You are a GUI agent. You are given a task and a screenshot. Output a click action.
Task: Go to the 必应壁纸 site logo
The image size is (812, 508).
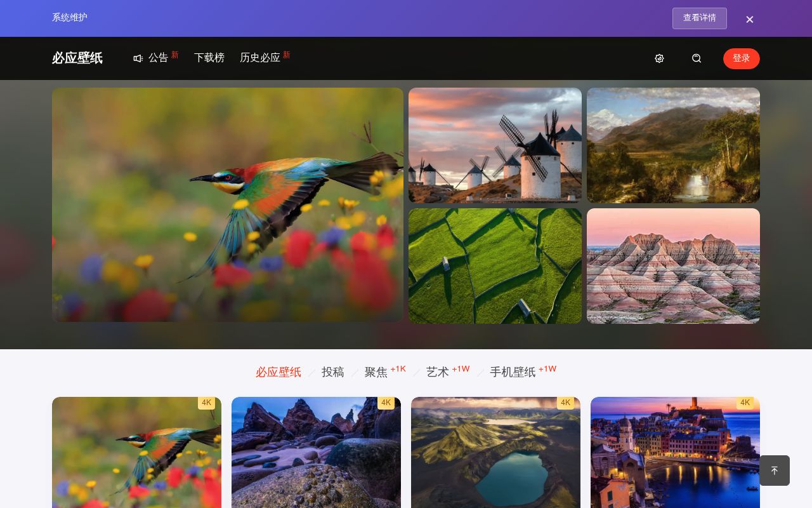(x=77, y=58)
